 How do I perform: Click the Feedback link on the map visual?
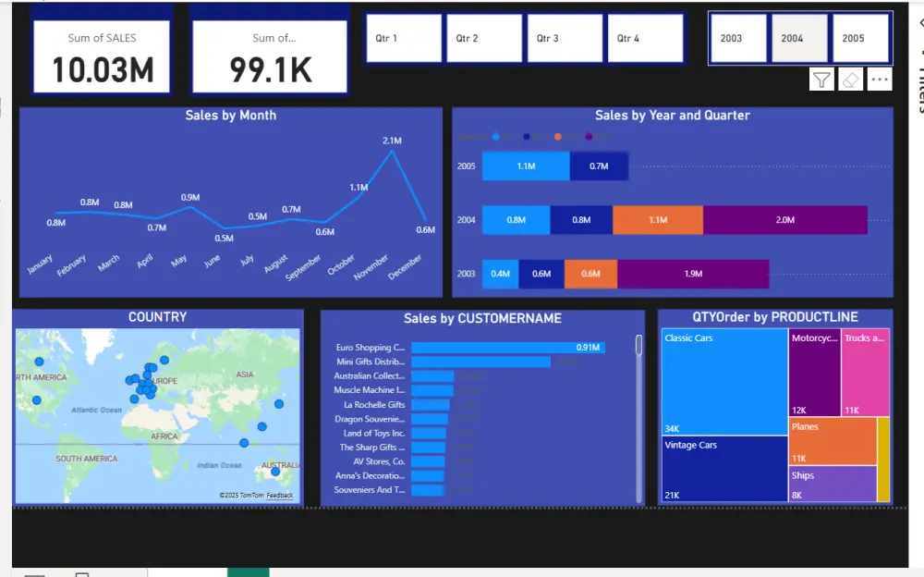pos(280,497)
